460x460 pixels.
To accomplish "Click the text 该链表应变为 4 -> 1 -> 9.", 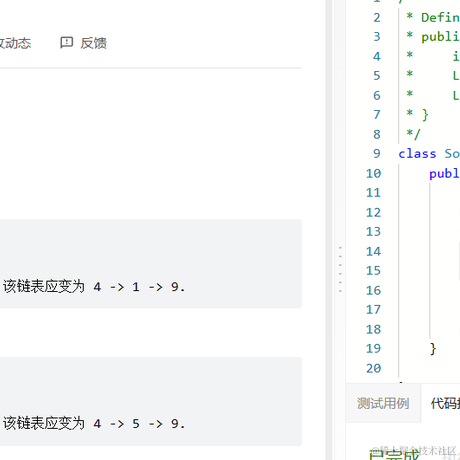I will tap(94, 287).
